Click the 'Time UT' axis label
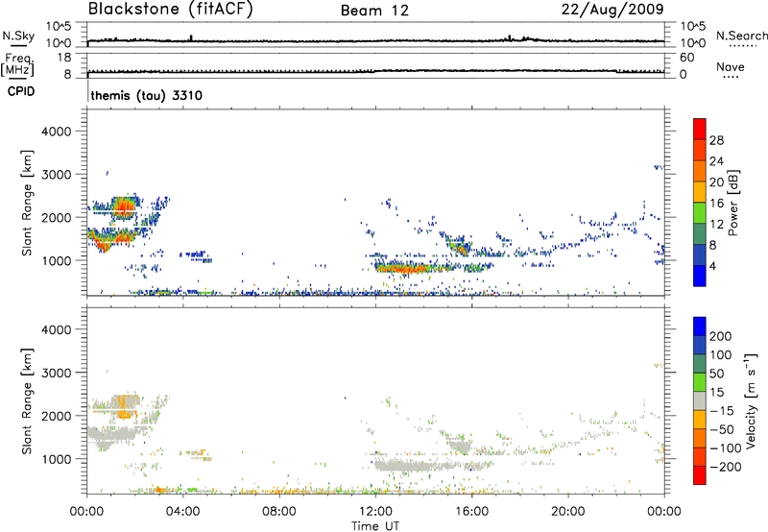This screenshot has width=768, height=532. point(375,526)
